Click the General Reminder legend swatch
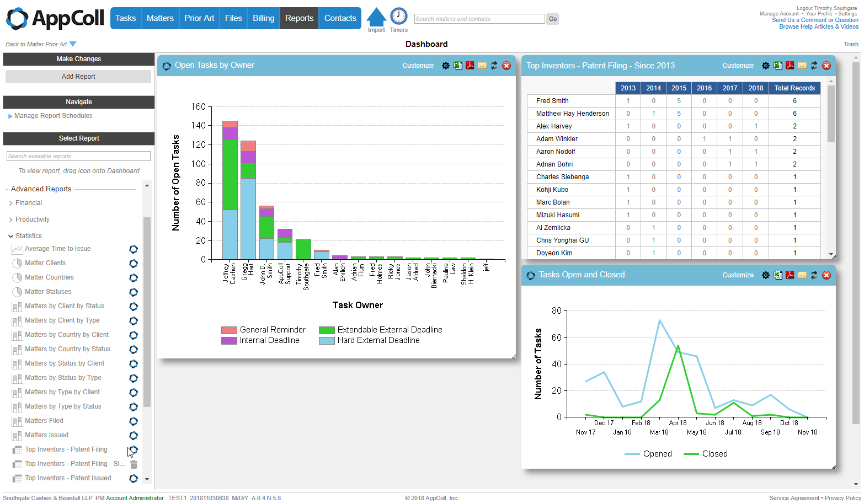The image size is (864, 504). [229, 330]
